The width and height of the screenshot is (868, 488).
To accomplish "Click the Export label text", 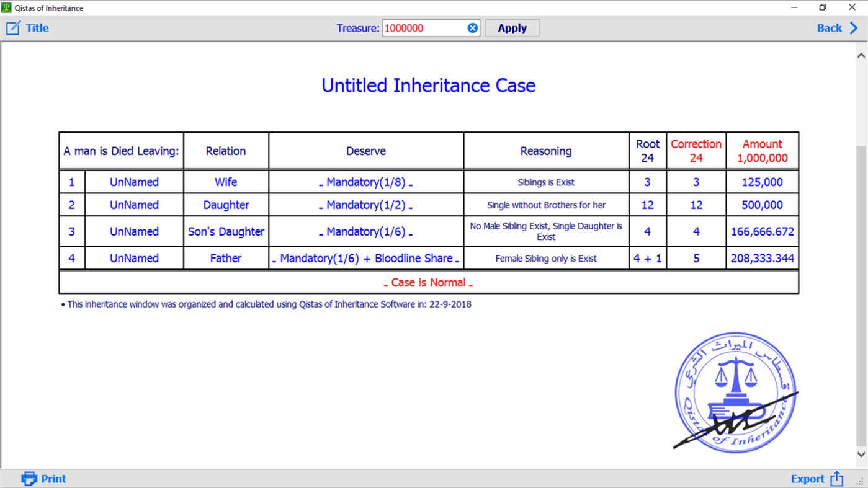I will 807,478.
